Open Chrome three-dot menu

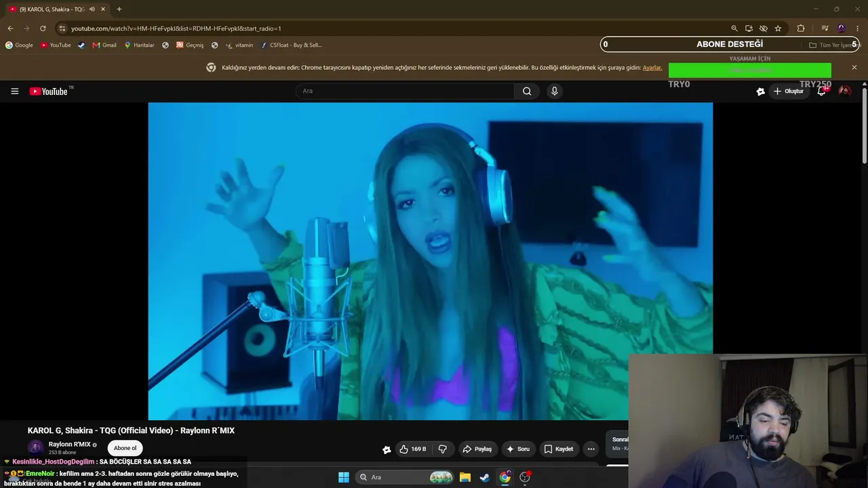pyautogui.click(x=858, y=28)
